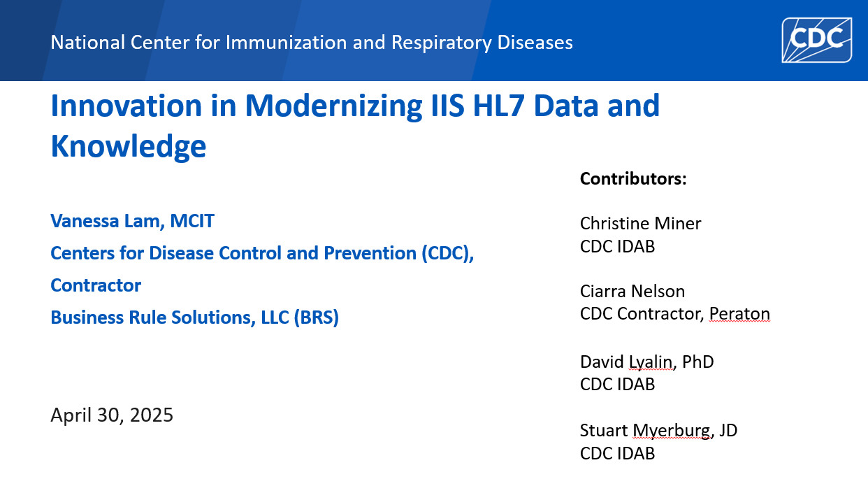The width and height of the screenshot is (868, 486).
Task: Click the name Christine Miner
Action: pyautogui.click(x=640, y=223)
